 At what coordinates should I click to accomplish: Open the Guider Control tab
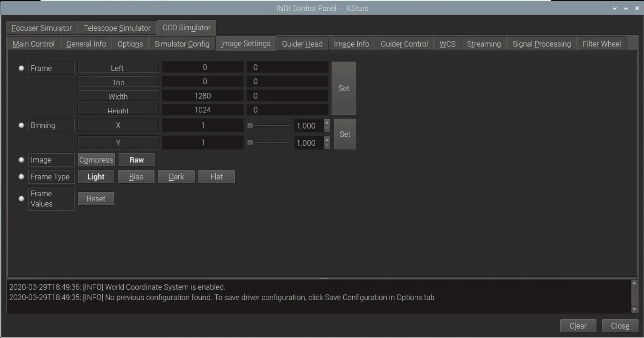coord(404,44)
